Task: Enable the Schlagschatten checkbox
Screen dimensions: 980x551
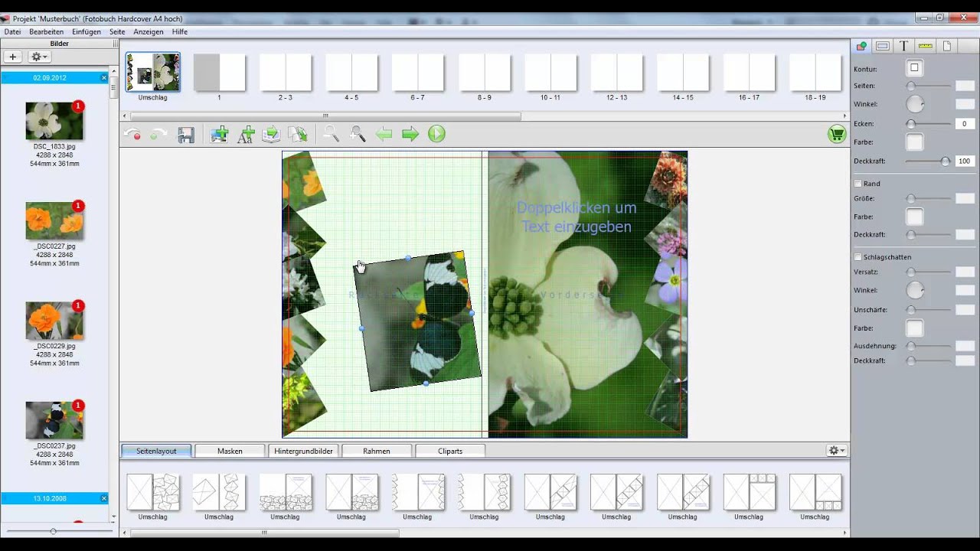Action: click(x=858, y=257)
